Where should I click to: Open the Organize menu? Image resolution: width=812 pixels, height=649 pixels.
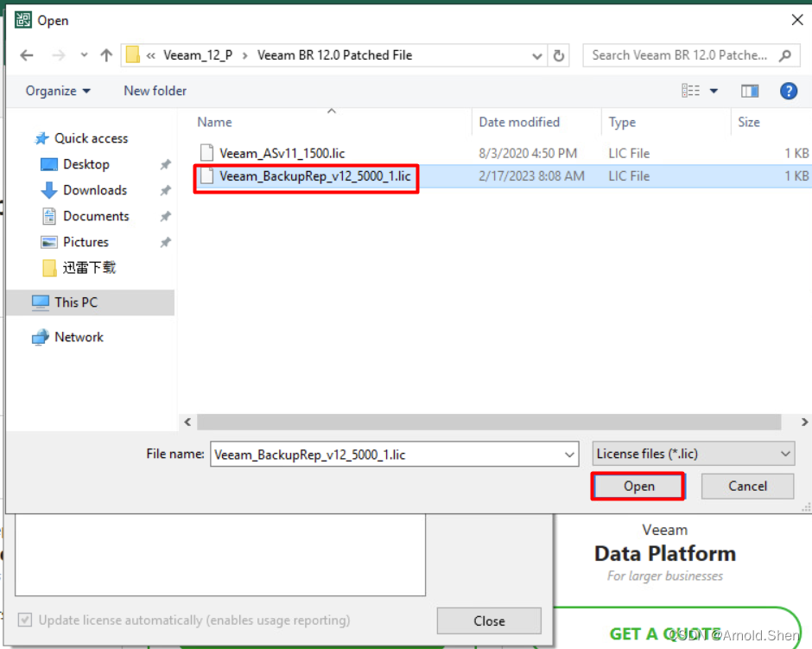[58, 91]
